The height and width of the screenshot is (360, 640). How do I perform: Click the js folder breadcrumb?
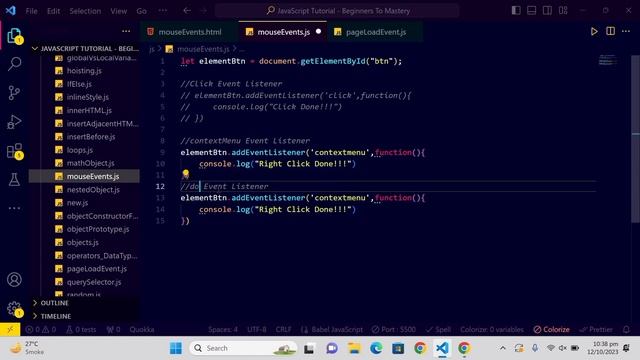point(152,49)
